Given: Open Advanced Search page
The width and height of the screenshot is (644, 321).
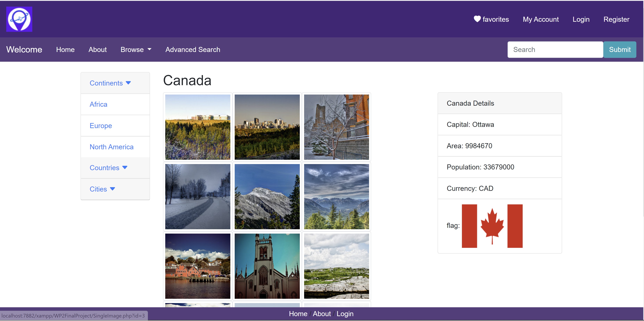Looking at the screenshot, I should click(x=193, y=50).
